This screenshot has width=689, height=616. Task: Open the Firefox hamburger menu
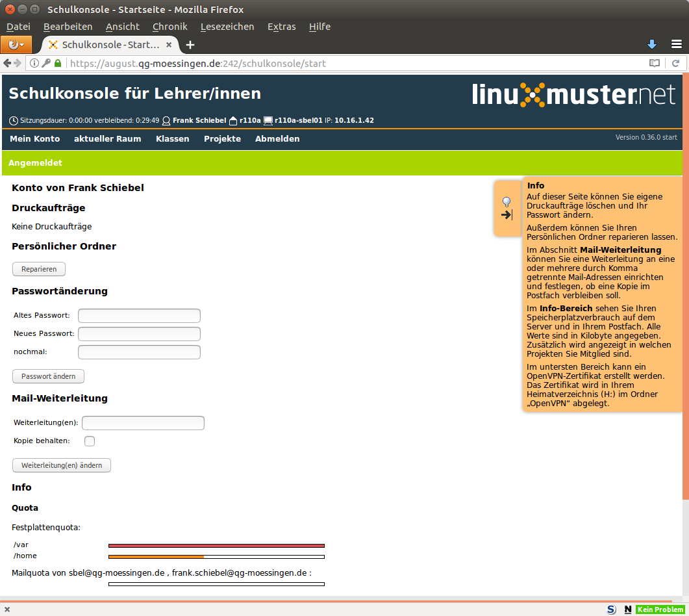click(x=677, y=44)
